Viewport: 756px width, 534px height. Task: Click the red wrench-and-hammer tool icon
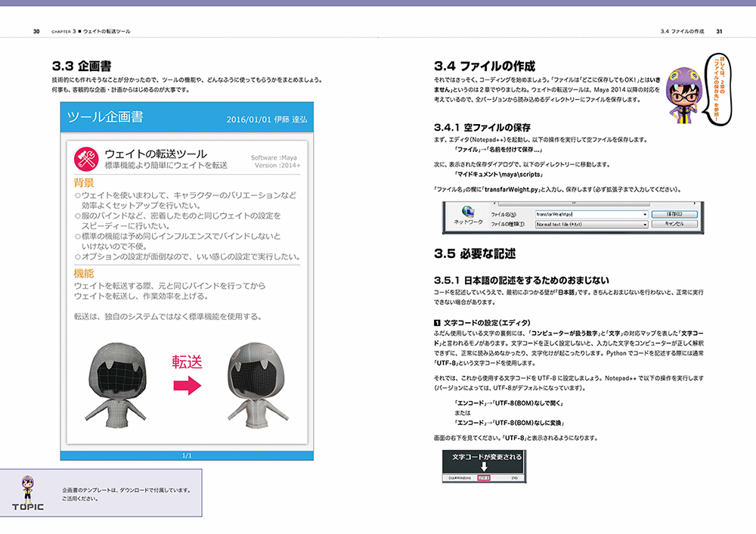[86, 159]
